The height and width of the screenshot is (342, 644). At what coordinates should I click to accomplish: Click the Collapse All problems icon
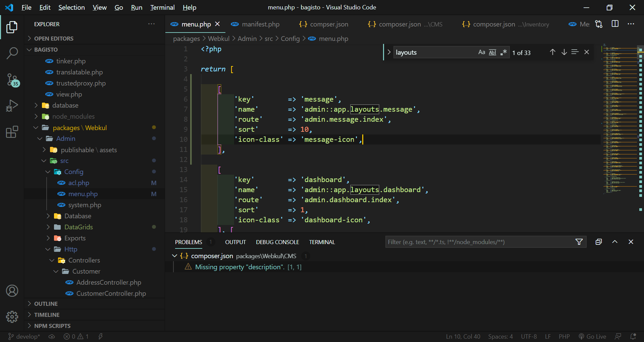(599, 242)
